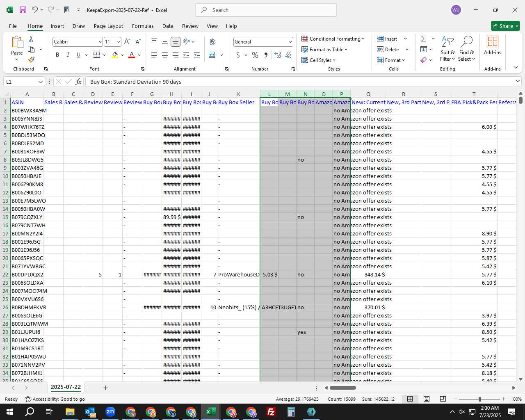Image resolution: width=525 pixels, height=420 pixels.
Task: Click the Share button
Action: [x=505, y=26]
